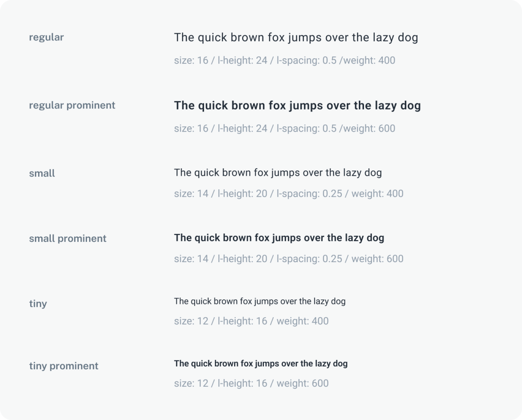Click the regular prominent bold sample sentence
This screenshot has width=522, height=420.
tap(297, 106)
